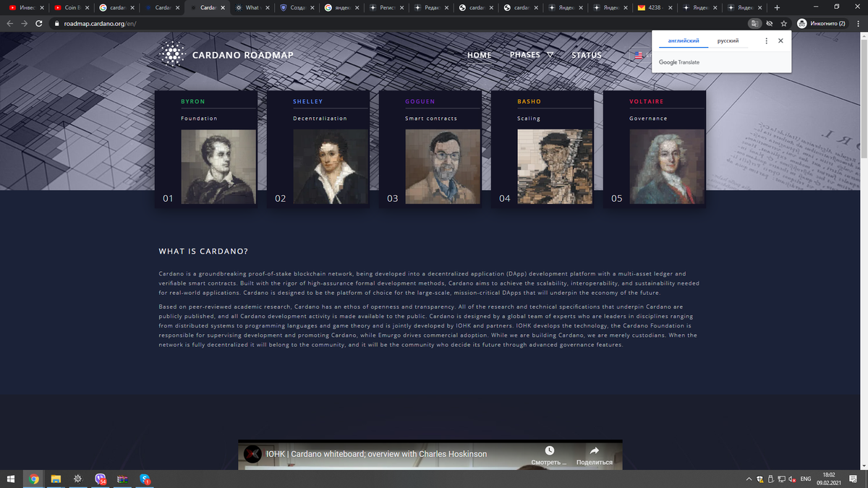Viewport: 868px width, 488px height.
Task: Open the SHELLEY Decentralization card
Action: pyautogui.click(x=318, y=148)
